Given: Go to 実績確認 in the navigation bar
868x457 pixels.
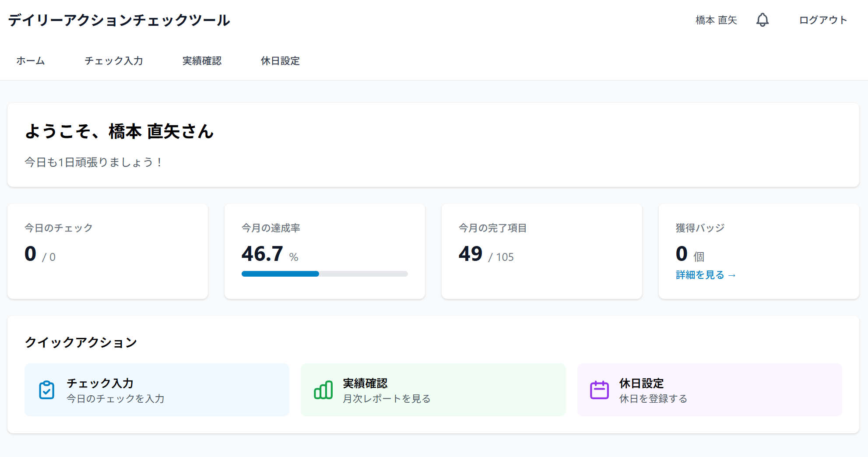Looking at the screenshot, I should [x=202, y=61].
